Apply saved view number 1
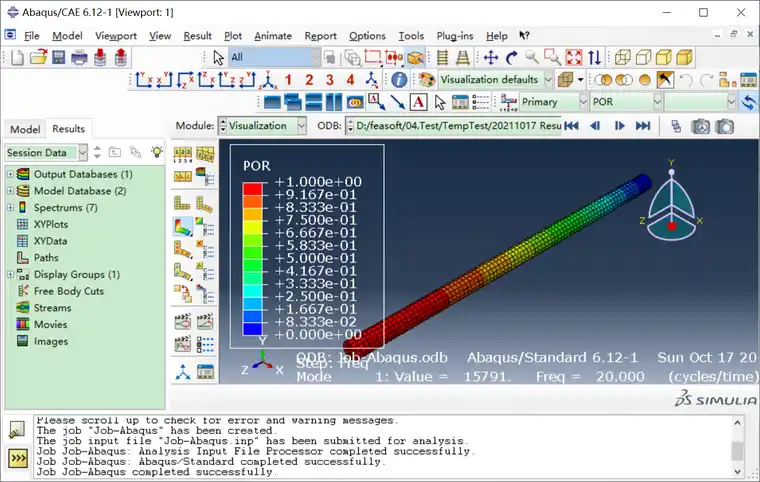760x482 pixels. (288, 80)
